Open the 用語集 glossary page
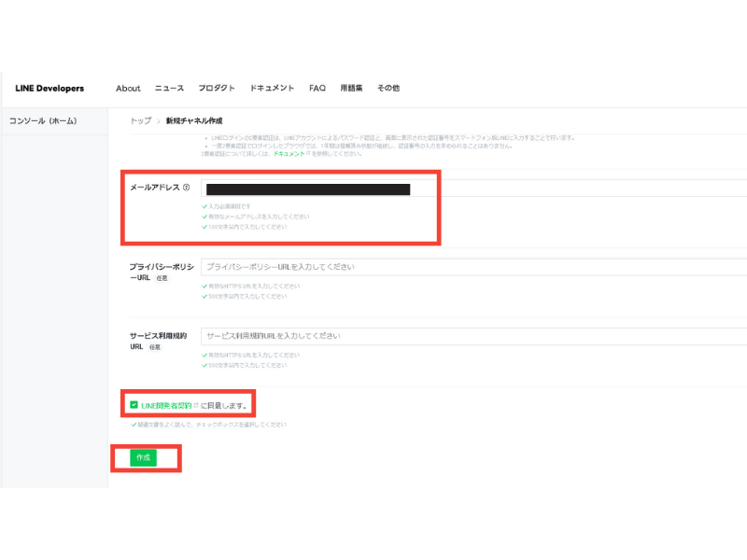Screen dimensions: 747x560 tap(351, 89)
